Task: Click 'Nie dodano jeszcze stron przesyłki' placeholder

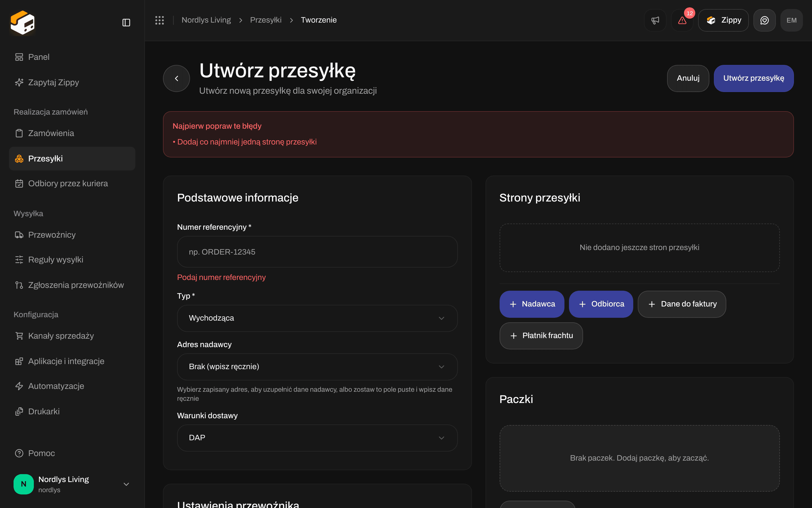Action: point(639,248)
